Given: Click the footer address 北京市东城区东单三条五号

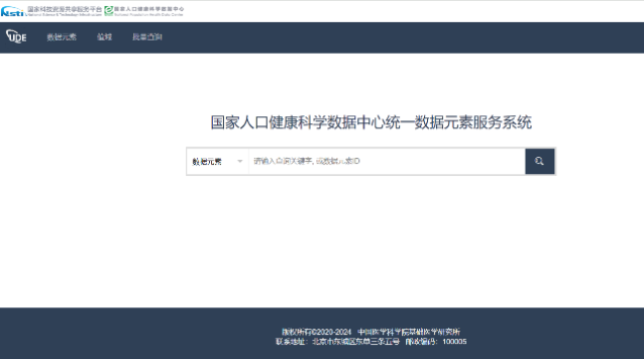Looking at the screenshot, I should [x=355, y=341].
